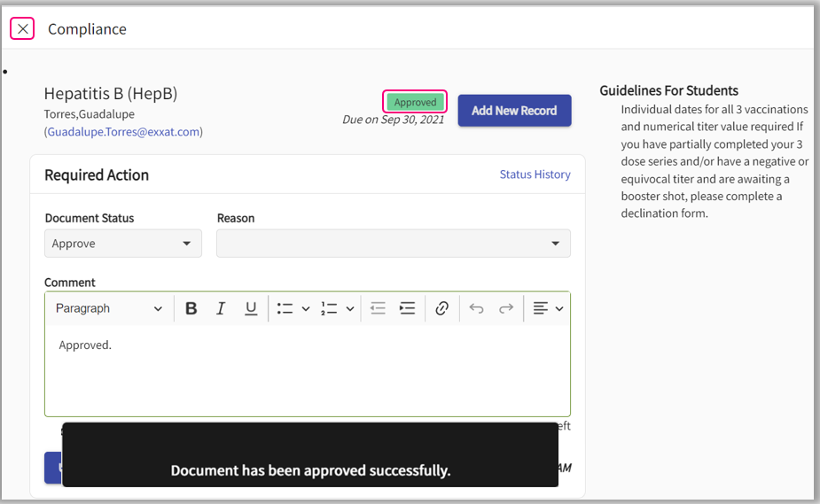820x504 pixels.
Task: Undo last edit in comment editor
Action: (x=476, y=308)
